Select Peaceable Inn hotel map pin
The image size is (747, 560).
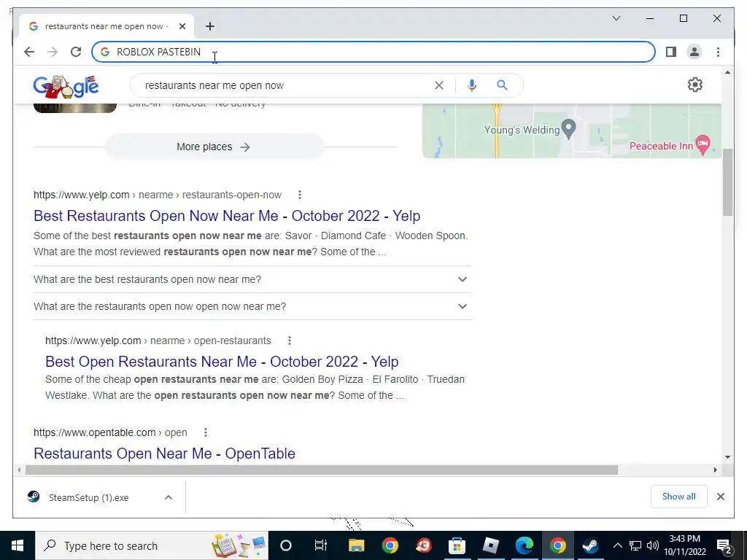click(703, 144)
